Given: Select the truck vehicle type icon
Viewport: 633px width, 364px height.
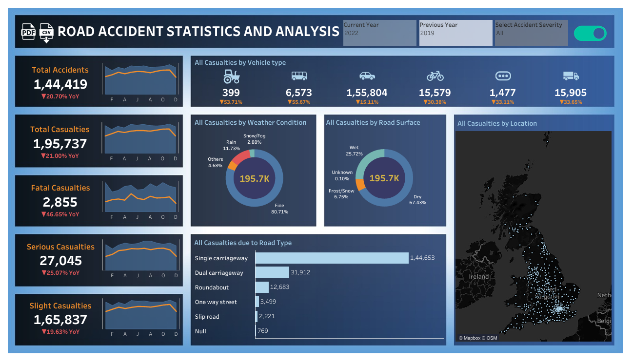Looking at the screenshot, I should click(x=570, y=76).
